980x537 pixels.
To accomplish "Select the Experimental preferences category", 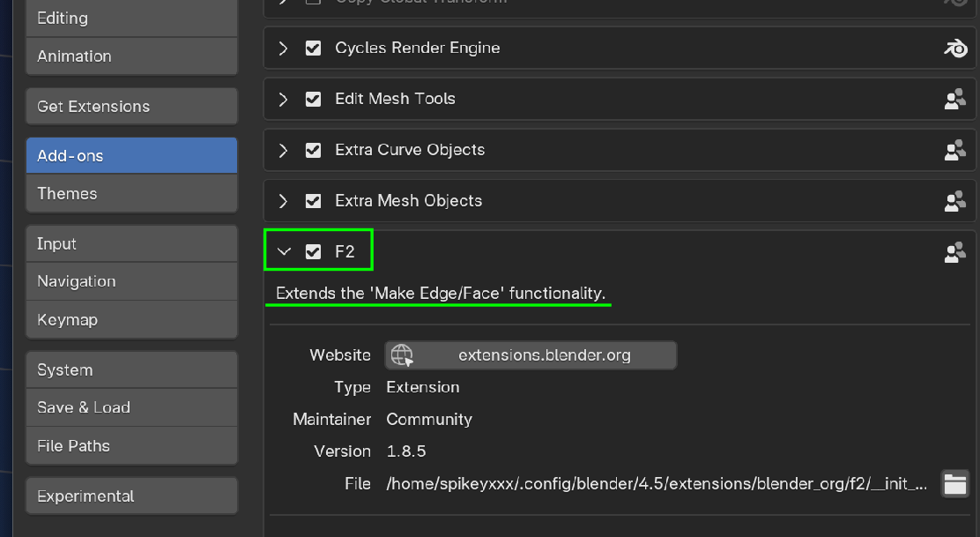I will [x=131, y=496].
